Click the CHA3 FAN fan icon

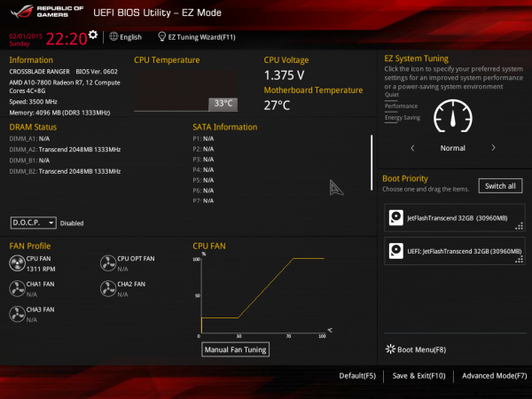(17, 314)
